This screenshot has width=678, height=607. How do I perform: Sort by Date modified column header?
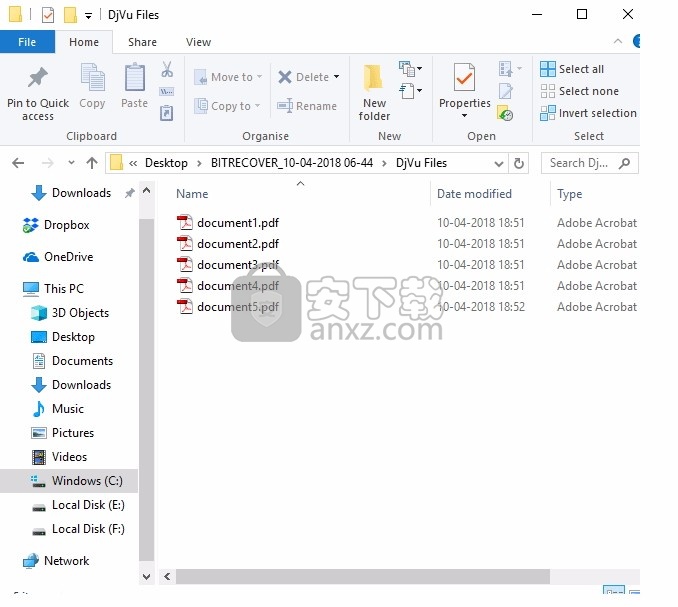coord(474,194)
